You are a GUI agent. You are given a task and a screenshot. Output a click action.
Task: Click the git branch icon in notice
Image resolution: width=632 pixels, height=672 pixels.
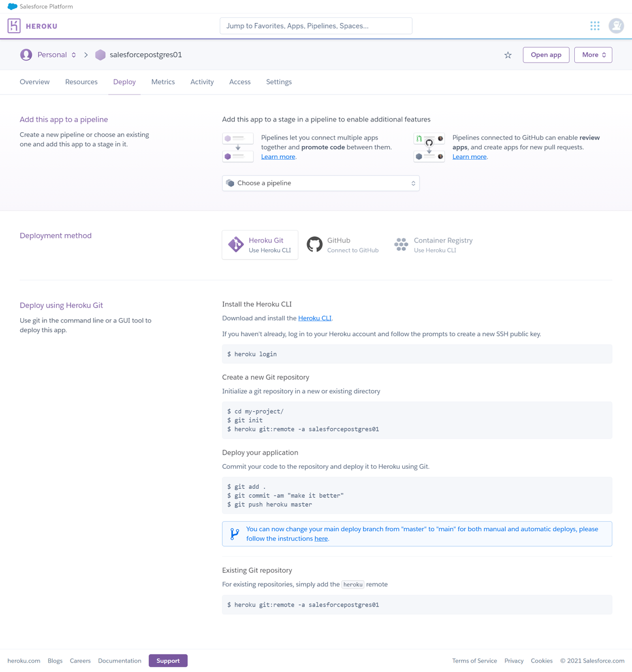[x=235, y=534]
